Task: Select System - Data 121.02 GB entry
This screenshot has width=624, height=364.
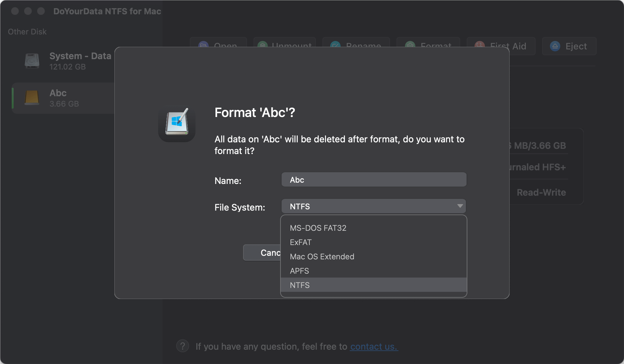Action: tap(80, 61)
